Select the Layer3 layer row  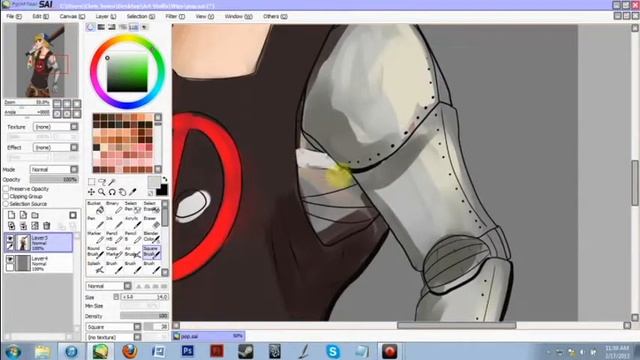pyautogui.click(x=38, y=242)
